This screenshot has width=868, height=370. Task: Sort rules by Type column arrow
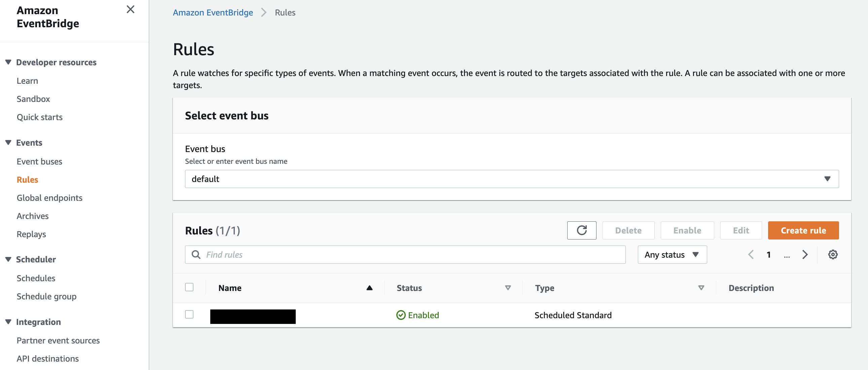click(x=701, y=288)
